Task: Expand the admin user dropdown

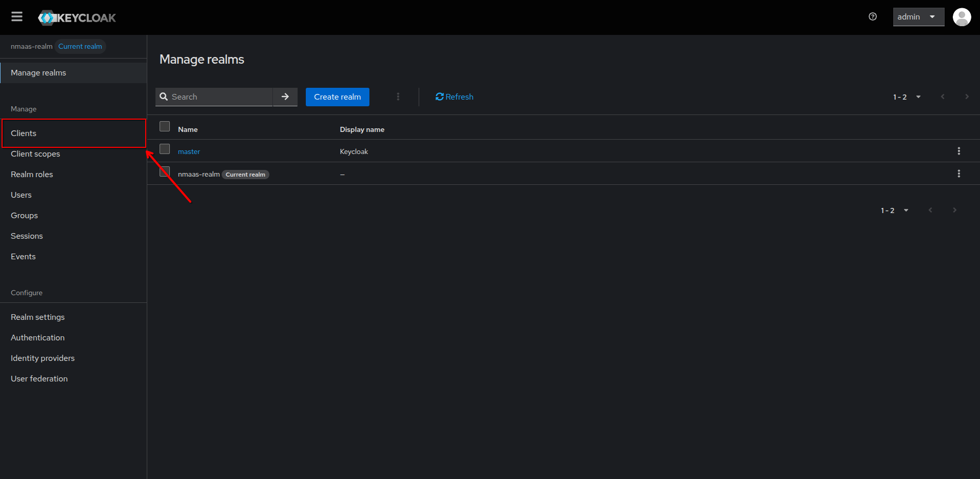Action: pyautogui.click(x=918, y=17)
